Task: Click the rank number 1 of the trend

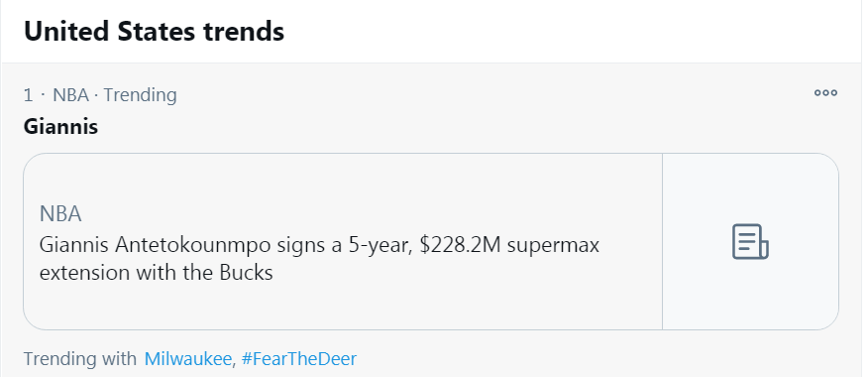Action: coord(28,95)
